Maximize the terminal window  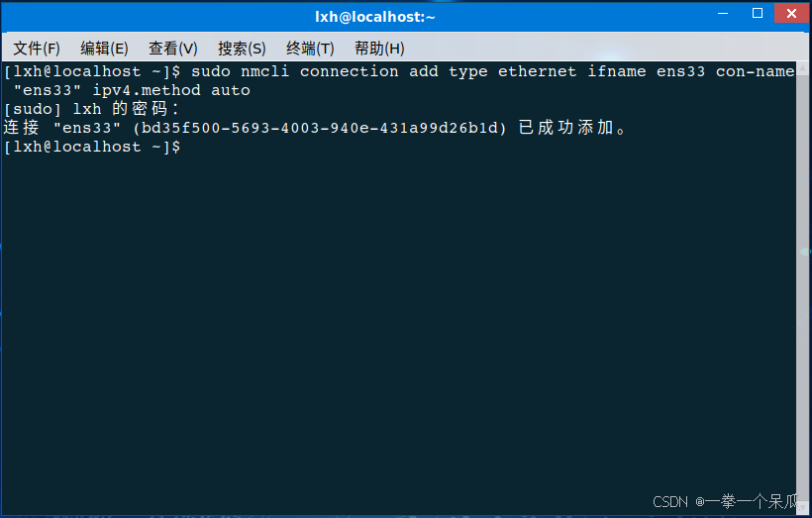pyautogui.click(x=758, y=14)
